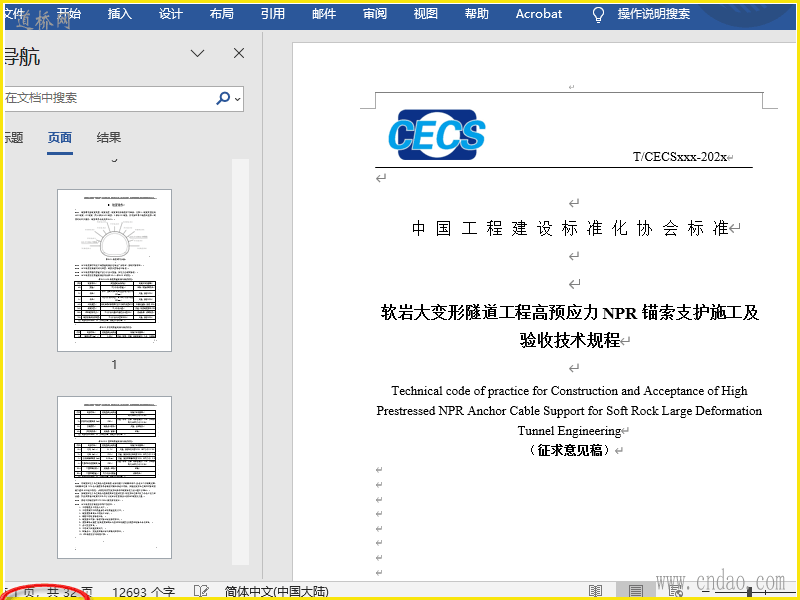Screen dimensions: 800x600
Task: Select Print Layout view icon
Action: point(635,591)
